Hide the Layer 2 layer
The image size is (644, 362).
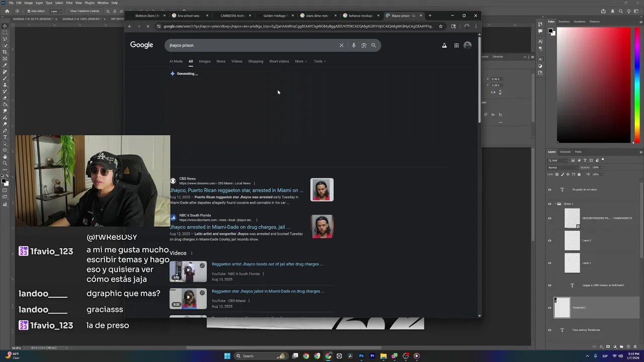pos(549,240)
